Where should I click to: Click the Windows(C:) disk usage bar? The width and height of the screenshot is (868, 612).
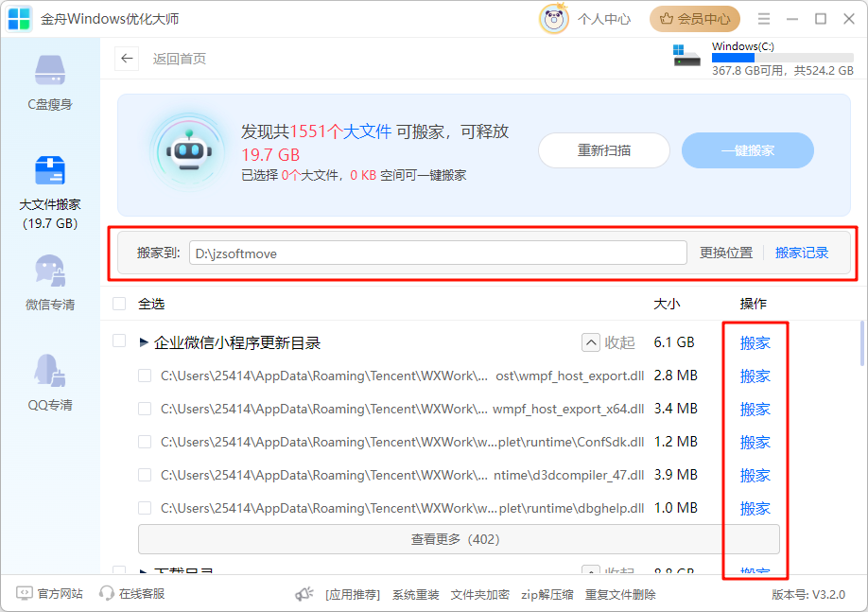click(783, 58)
